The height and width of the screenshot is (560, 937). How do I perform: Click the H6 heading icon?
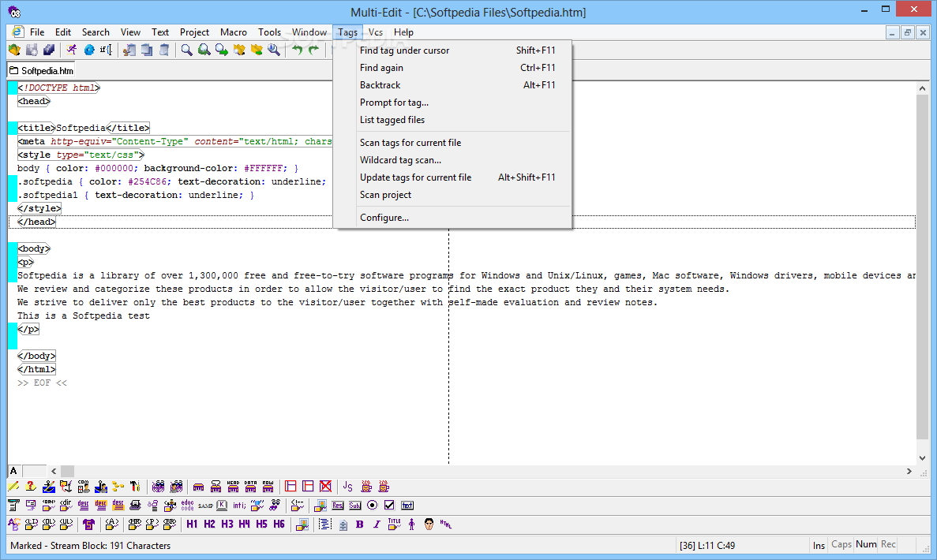click(x=279, y=525)
